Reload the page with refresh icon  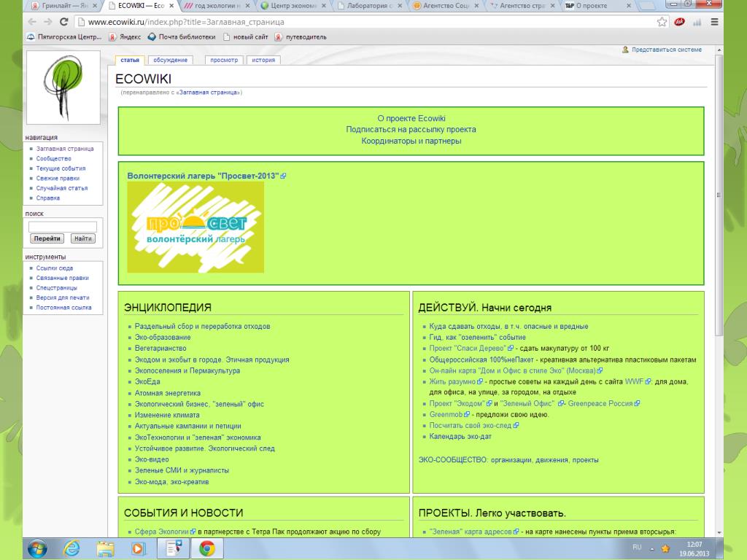64,22
